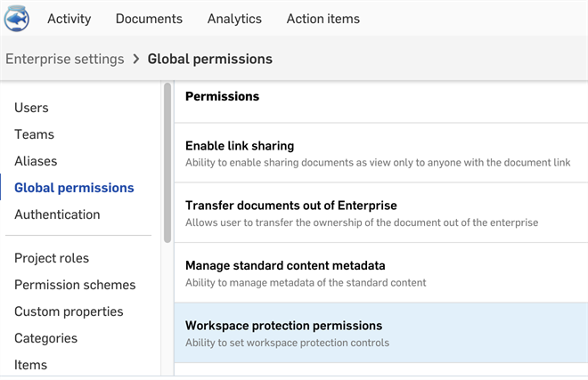The width and height of the screenshot is (588, 380).
Task: Select Teams in the sidebar
Action: pos(34,134)
